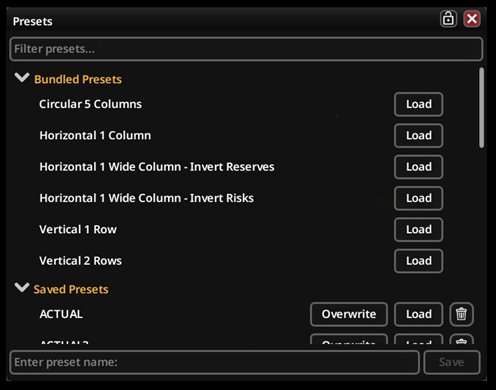Select the Circular 5 Columns preset name
The width and height of the screenshot is (496, 390).
pyautogui.click(x=90, y=104)
